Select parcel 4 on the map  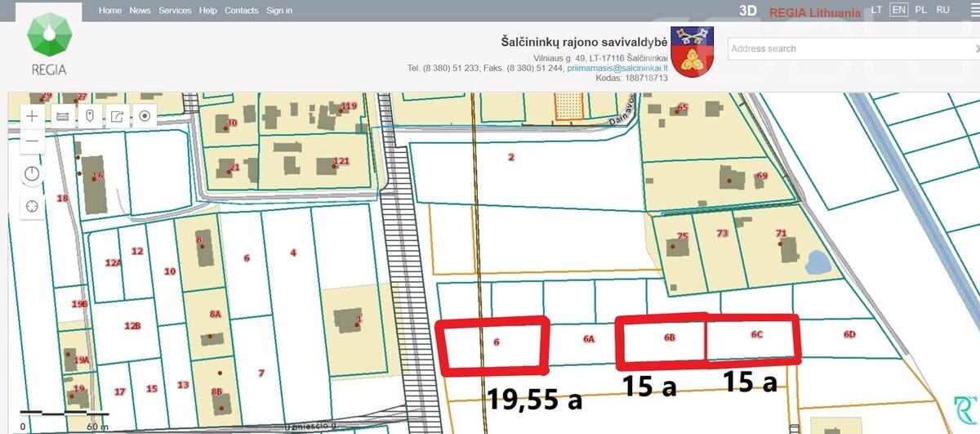click(292, 253)
